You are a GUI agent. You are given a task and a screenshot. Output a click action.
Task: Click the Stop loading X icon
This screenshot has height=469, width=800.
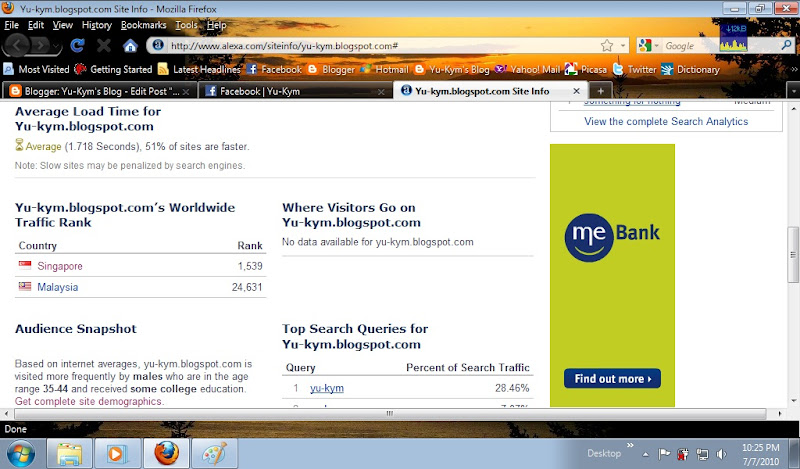click(104, 46)
